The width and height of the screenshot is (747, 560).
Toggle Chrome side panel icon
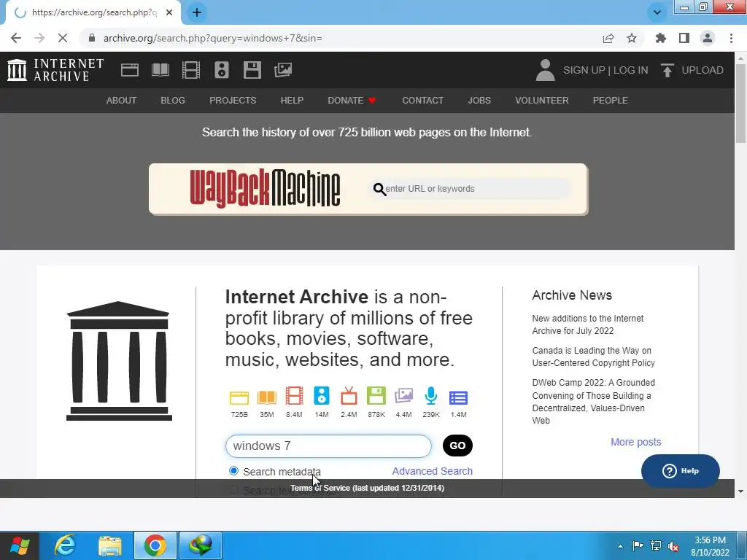pyautogui.click(x=684, y=38)
